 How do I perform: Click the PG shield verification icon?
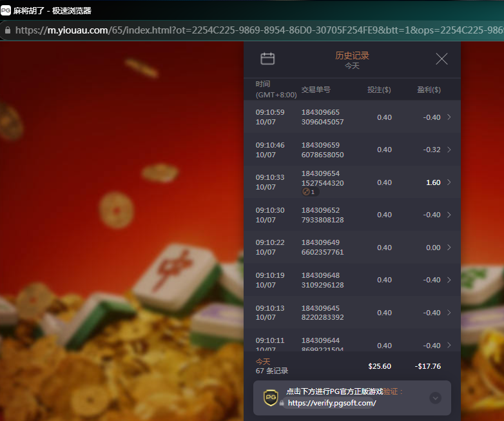pyautogui.click(x=271, y=398)
